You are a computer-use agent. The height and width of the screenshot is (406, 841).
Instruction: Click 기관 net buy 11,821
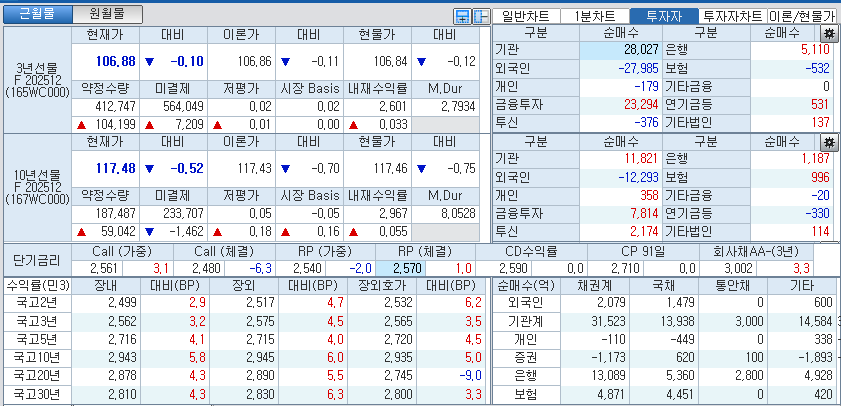(x=641, y=158)
